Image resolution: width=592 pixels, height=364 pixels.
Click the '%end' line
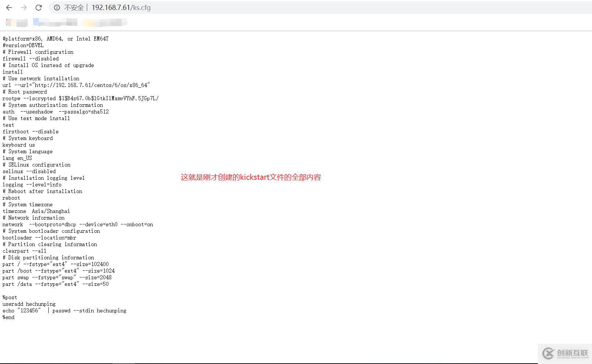tap(8, 317)
